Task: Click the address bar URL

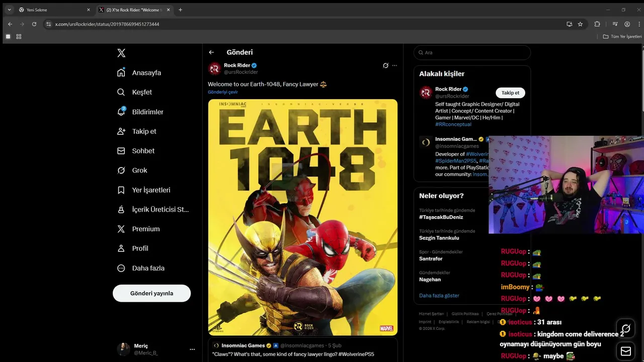Action: tap(107, 24)
